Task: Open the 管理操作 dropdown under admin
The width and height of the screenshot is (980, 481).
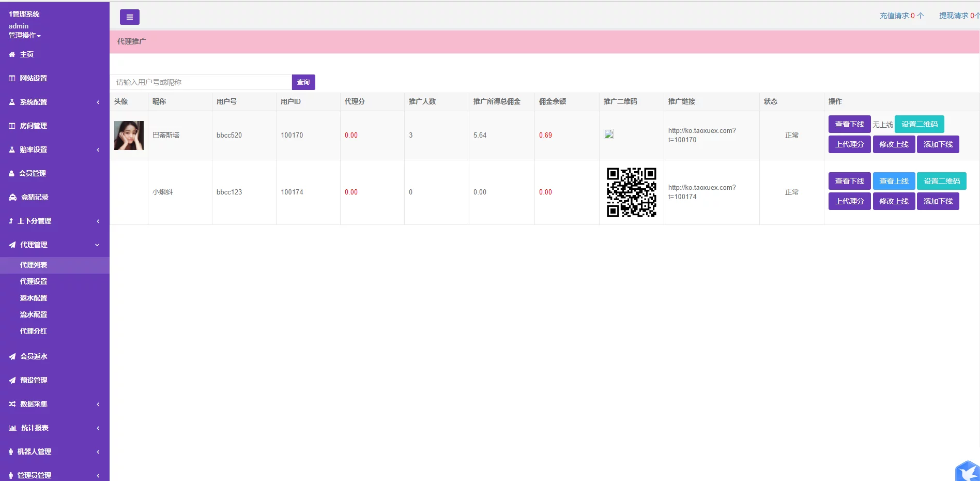Action: [x=24, y=35]
